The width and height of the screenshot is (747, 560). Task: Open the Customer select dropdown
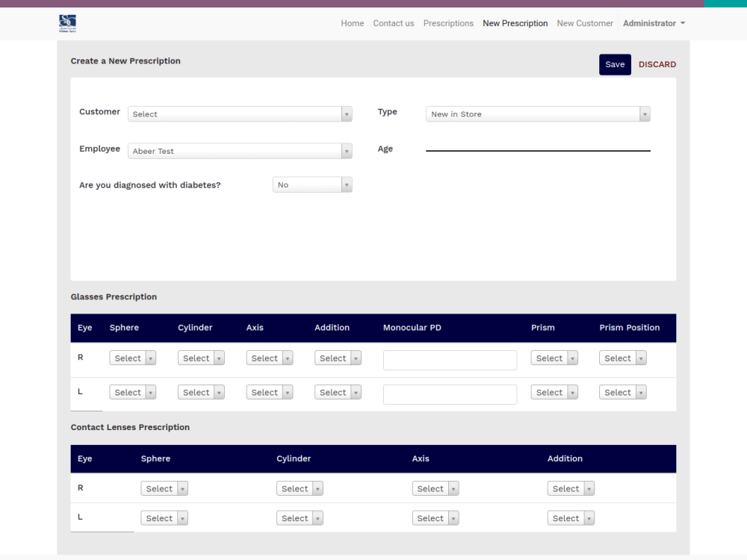240,113
